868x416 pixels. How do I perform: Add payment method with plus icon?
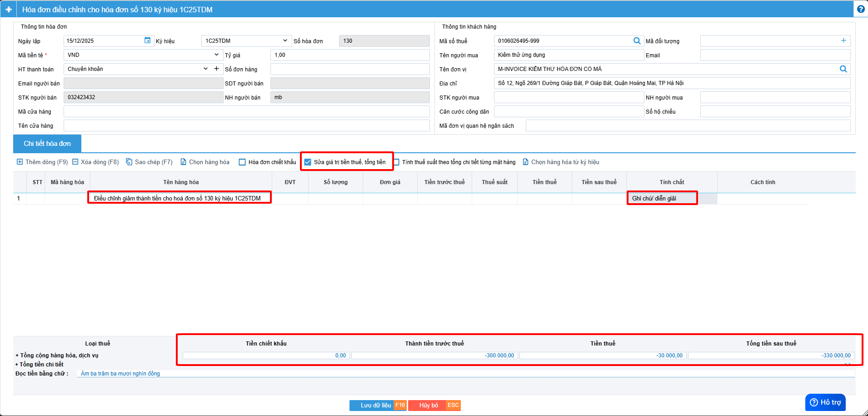point(217,69)
